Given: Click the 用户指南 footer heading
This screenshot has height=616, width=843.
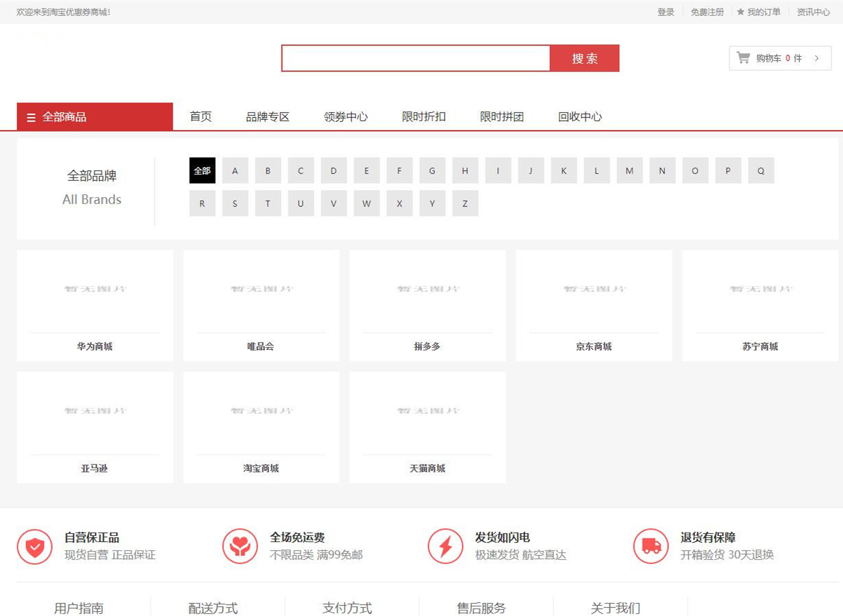Looking at the screenshot, I should pos(79,608).
